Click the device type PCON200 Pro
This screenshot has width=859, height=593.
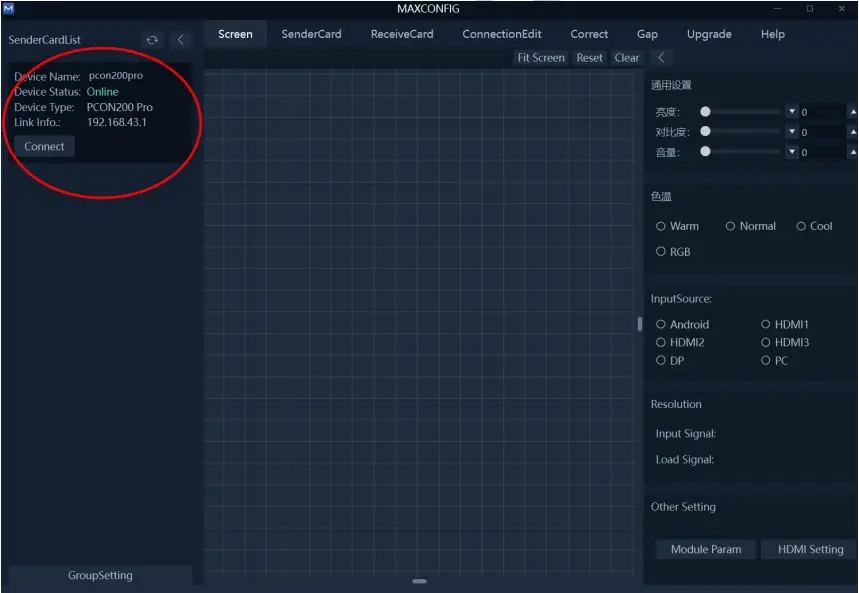pyautogui.click(x=119, y=107)
